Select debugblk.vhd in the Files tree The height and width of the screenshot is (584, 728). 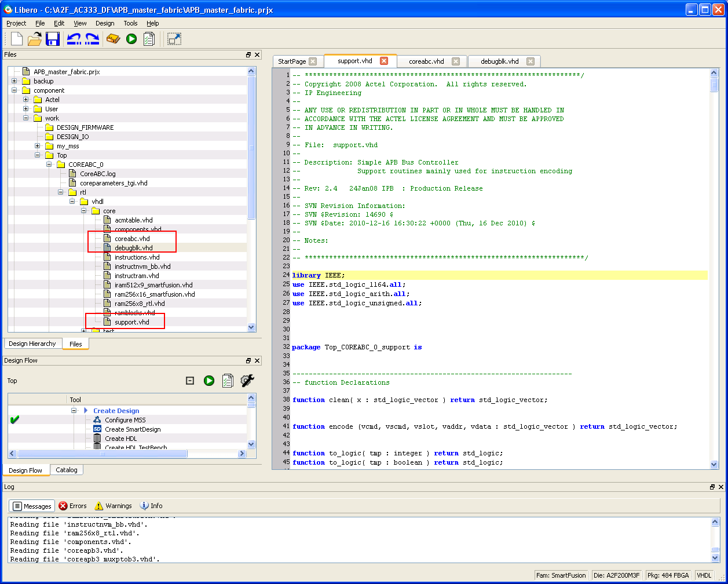point(134,248)
